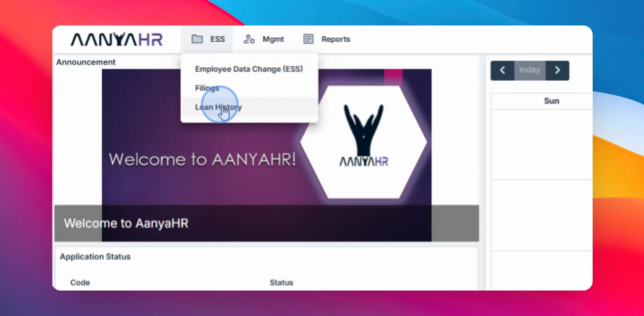Screen dimensions: 644x316
Task: Click the Sun column header
Action: [551, 101]
